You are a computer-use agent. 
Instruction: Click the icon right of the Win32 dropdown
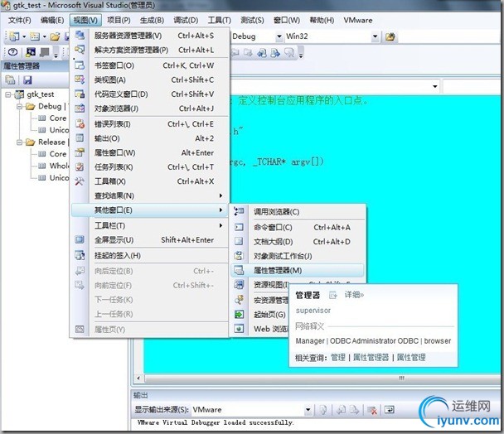pos(390,37)
